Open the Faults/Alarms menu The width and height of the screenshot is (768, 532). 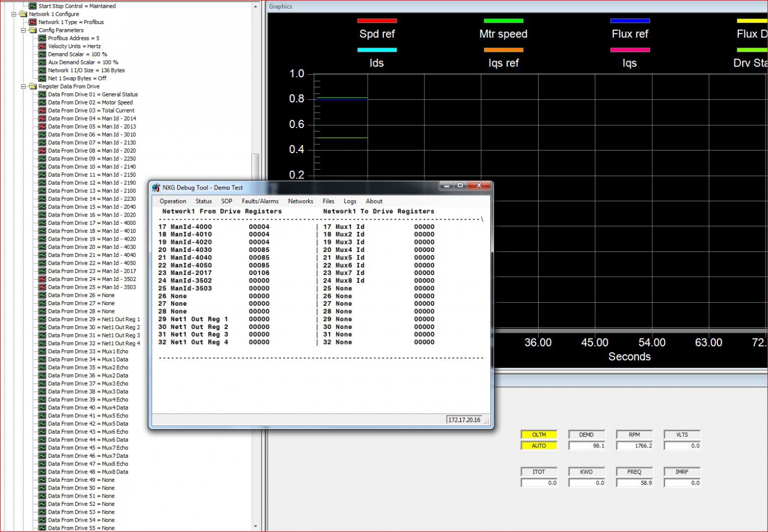click(x=260, y=201)
